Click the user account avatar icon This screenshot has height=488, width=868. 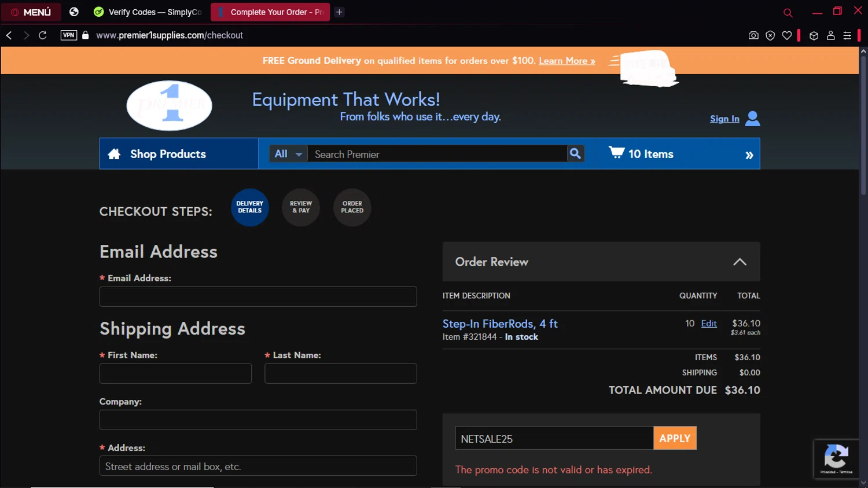752,118
